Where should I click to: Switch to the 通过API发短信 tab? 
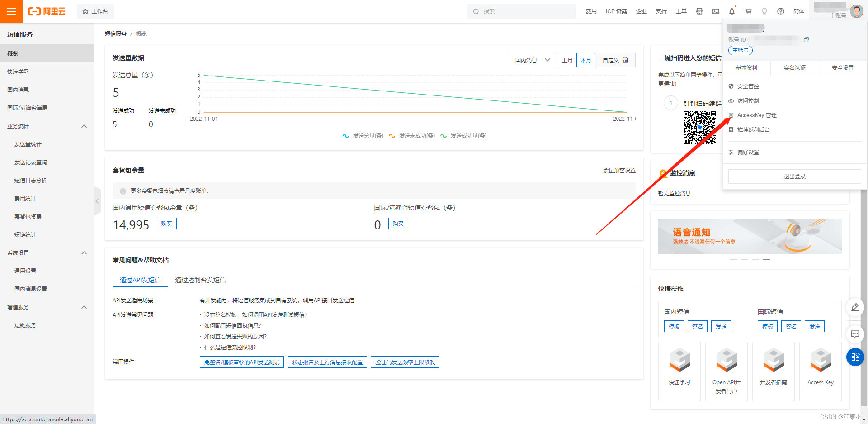(140, 280)
